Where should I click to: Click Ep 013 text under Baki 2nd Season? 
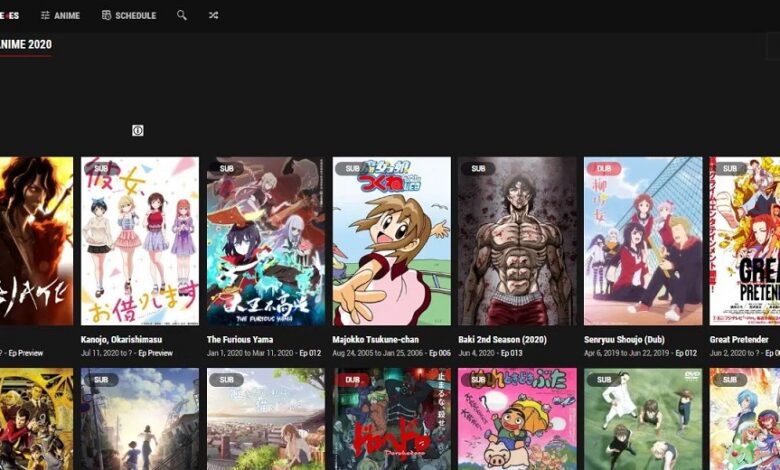pyautogui.click(x=511, y=353)
